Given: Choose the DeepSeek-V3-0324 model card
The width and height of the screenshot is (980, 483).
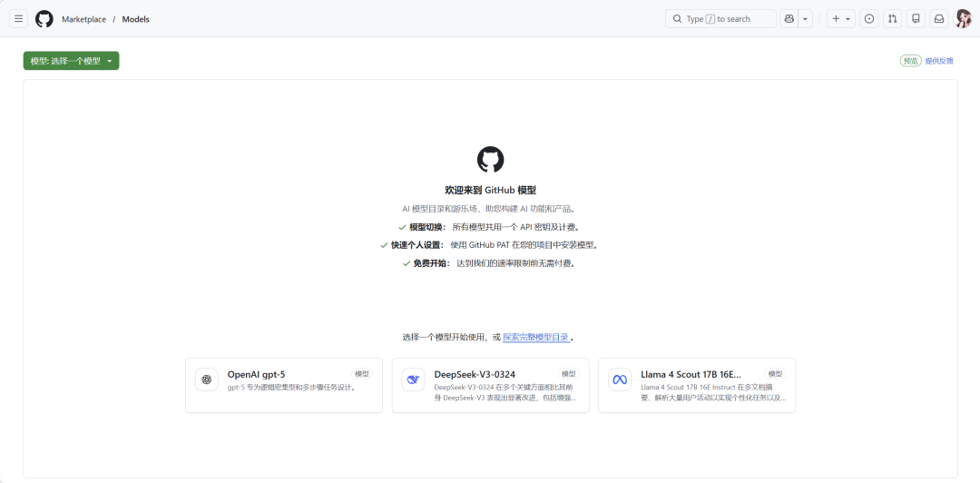Looking at the screenshot, I should click(490, 385).
